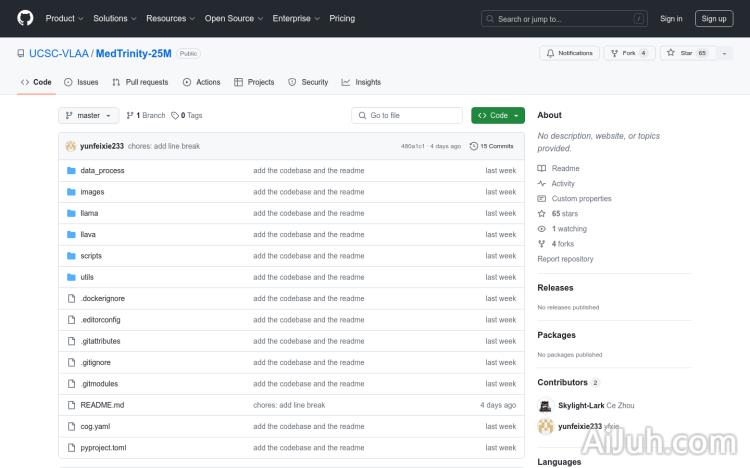Image resolution: width=750 pixels, height=468 pixels.
Task: Switch to the Pull requests tab
Action: coord(140,82)
